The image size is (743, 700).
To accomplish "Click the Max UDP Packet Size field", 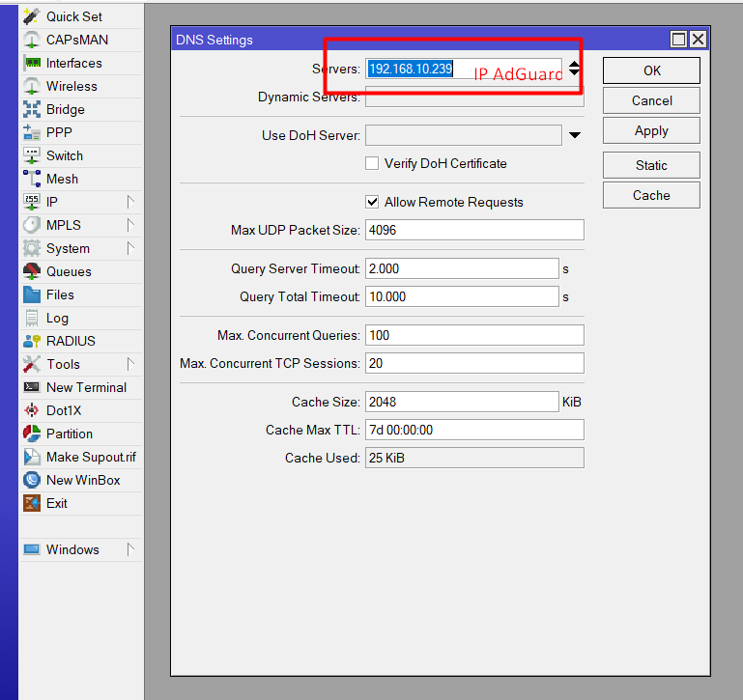I will tap(474, 230).
